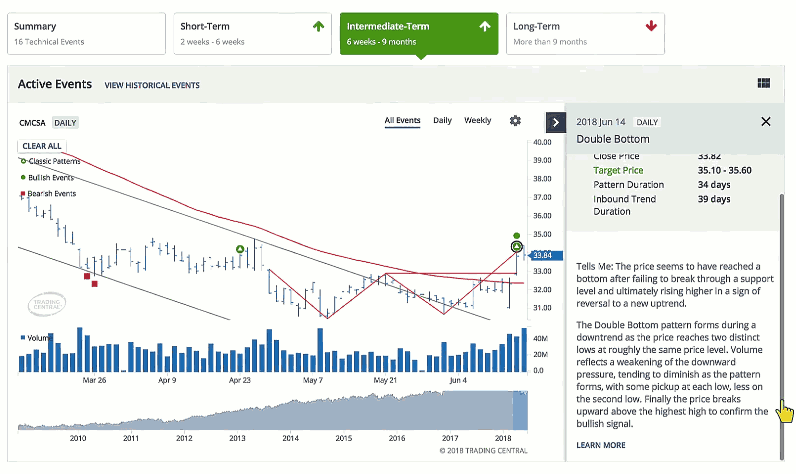Select the Summary tab
The width and height of the screenshot is (796, 474).
coord(83,33)
